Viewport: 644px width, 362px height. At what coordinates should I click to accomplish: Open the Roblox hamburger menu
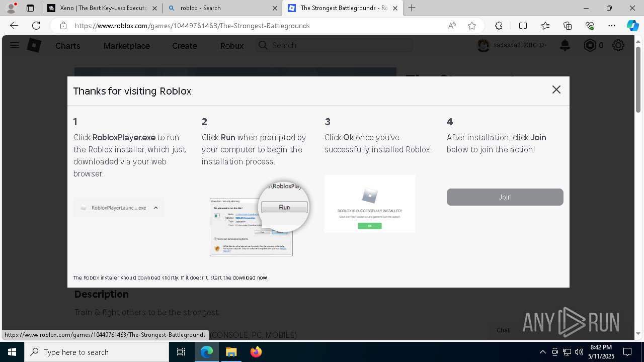pyautogui.click(x=15, y=45)
